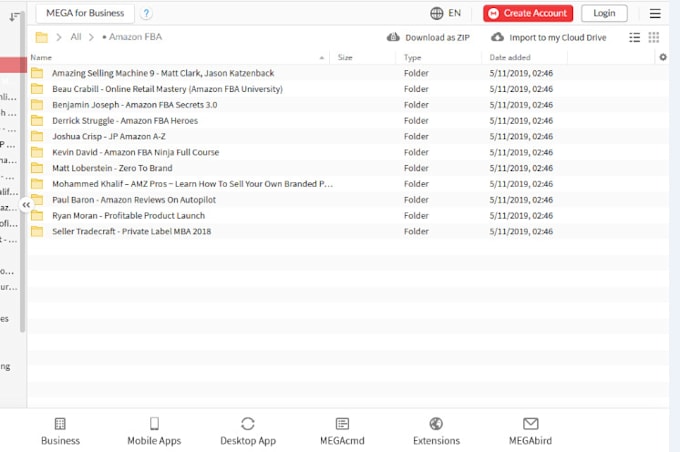Click folder icon of Benjamin Joseph row
Viewport: 680px width, 452px height.
coord(37,105)
